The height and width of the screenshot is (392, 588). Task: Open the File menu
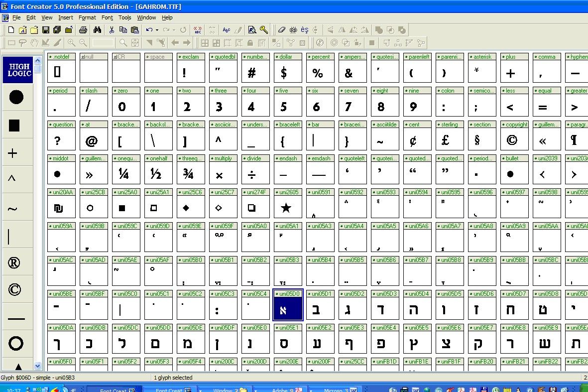pyautogui.click(x=16, y=17)
